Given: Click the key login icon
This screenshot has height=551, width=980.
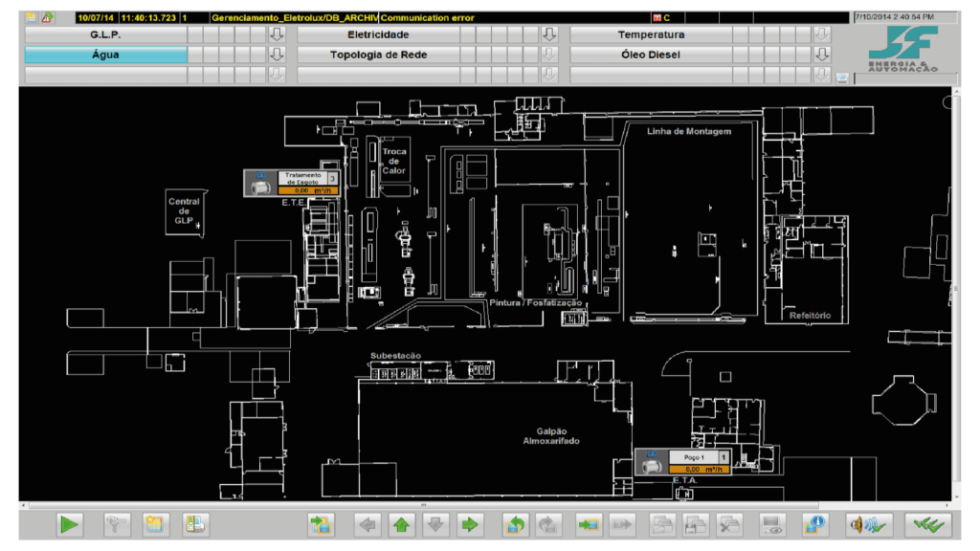Looking at the screenshot, I should coord(116,525).
